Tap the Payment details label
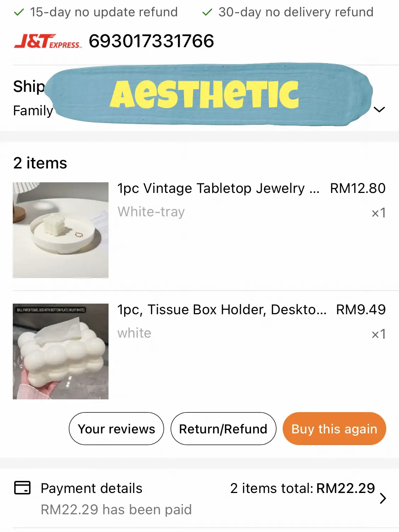399x532 pixels. [x=92, y=488]
